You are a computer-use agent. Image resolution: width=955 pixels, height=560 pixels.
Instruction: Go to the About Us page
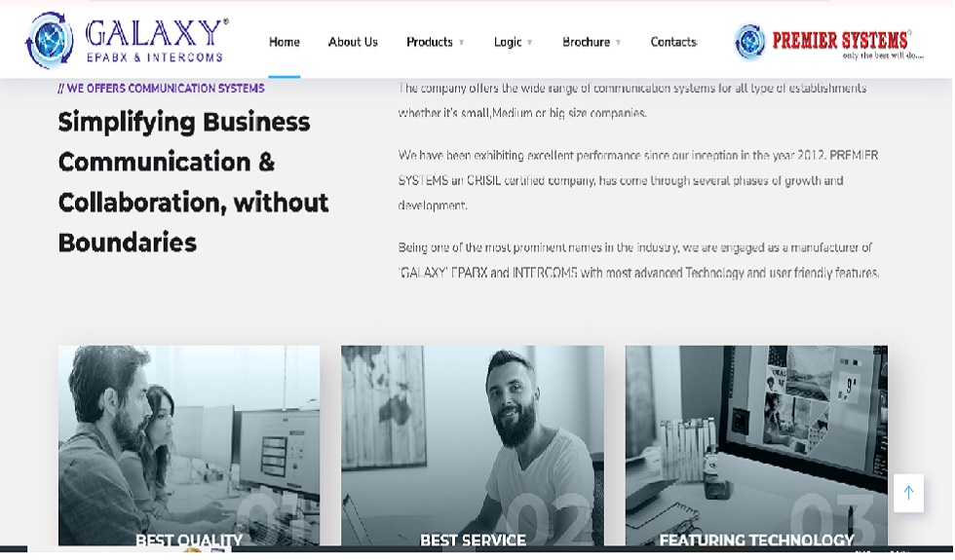pos(353,42)
